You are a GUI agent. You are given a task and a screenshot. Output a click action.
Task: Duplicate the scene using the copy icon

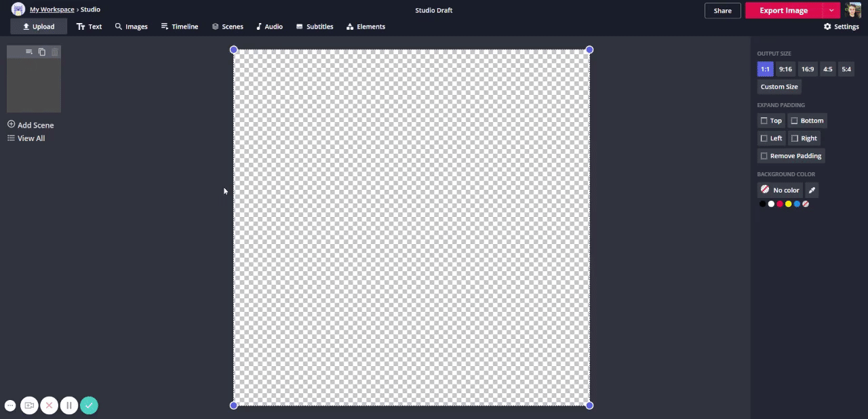point(42,52)
